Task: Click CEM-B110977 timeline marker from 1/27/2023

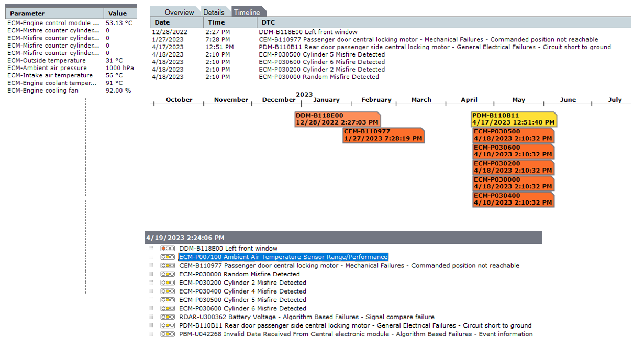Action: (x=383, y=135)
